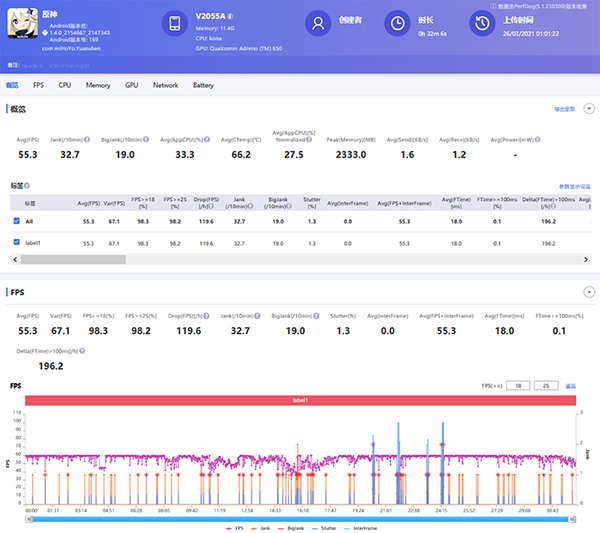This screenshot has height=533, width=600.
Task: Click the chart timeline range slider
Action: 300,518
